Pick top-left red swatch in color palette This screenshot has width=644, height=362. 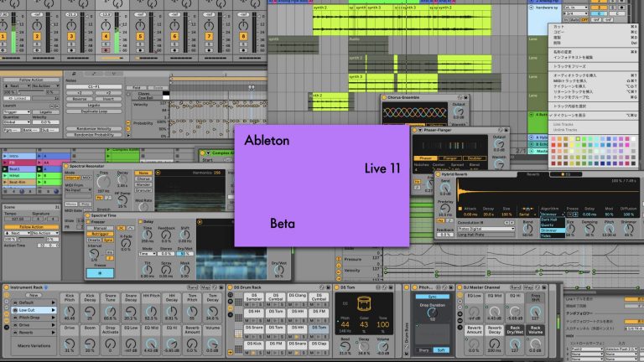tap(553, 139)
